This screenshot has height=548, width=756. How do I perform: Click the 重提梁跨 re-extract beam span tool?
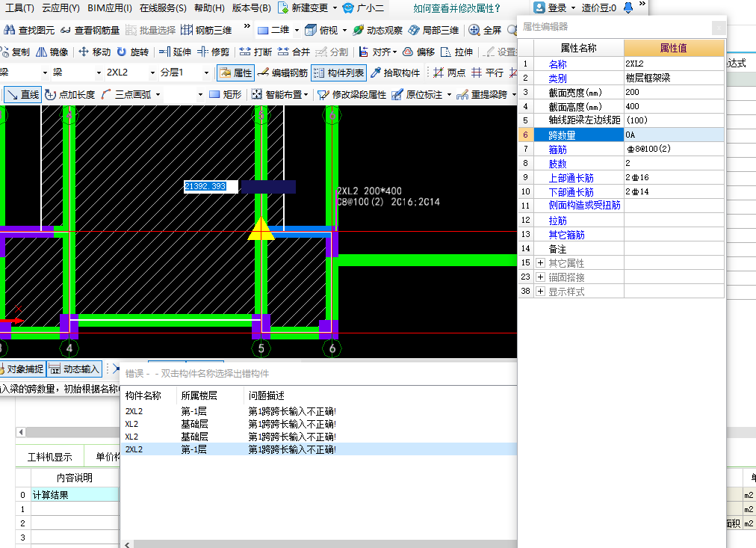[x=483, y=94]
